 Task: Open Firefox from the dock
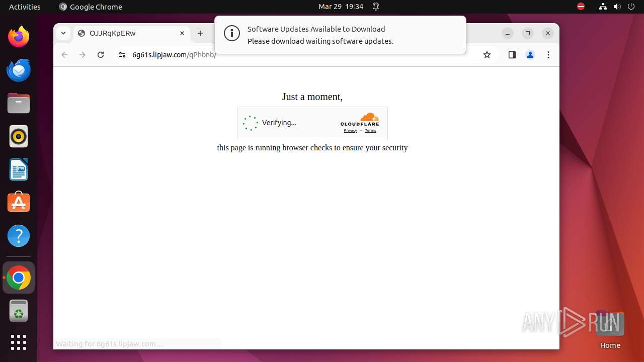pyautogui.click(x=19, y=37)
